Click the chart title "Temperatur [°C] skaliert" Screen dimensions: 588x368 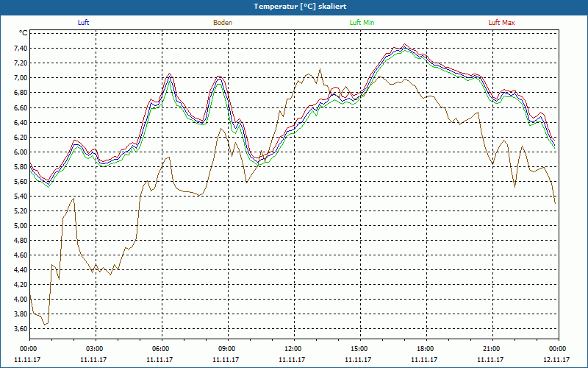click(x=300, y=7)
